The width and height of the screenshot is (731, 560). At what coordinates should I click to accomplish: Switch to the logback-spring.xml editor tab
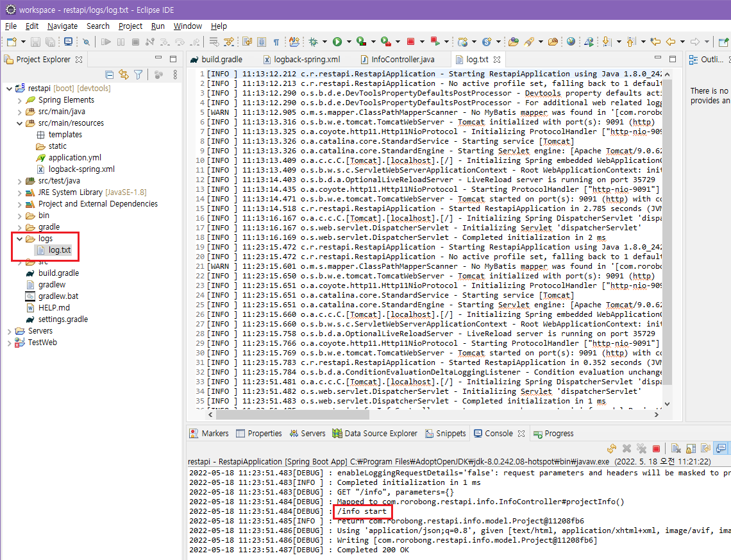click(x=301, y=59)
